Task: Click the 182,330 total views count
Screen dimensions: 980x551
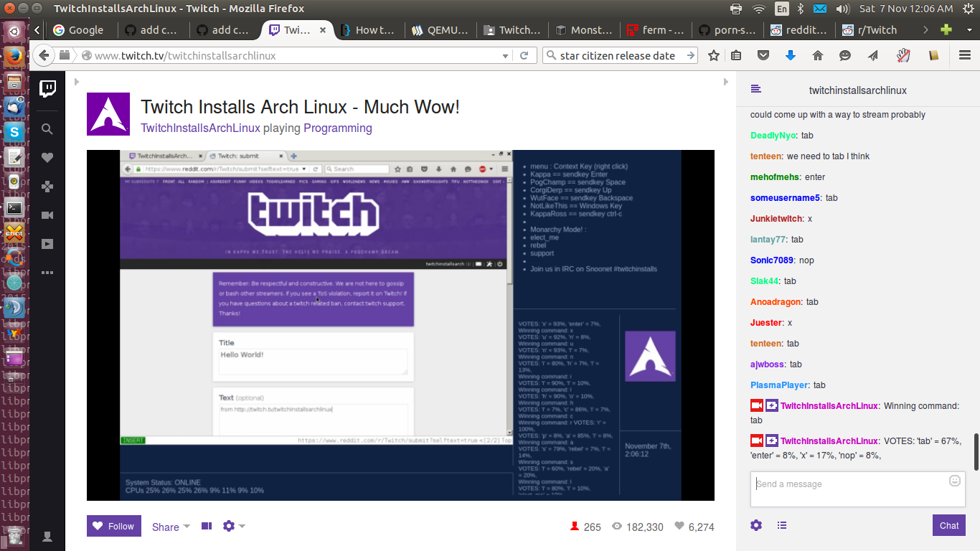Action: tap(638, 527)
